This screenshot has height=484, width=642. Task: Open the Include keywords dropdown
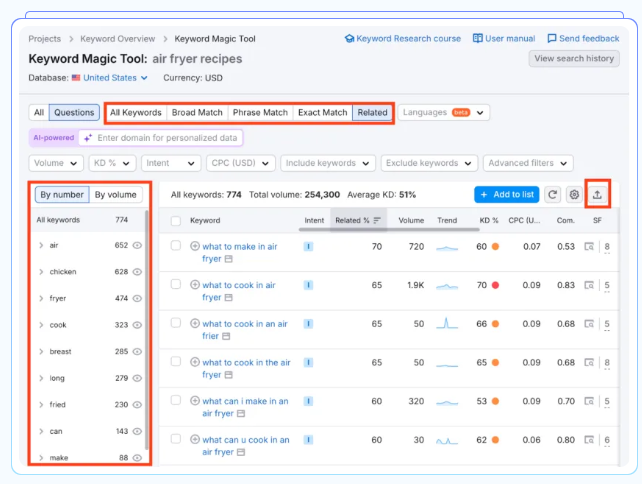pos(328,163)
